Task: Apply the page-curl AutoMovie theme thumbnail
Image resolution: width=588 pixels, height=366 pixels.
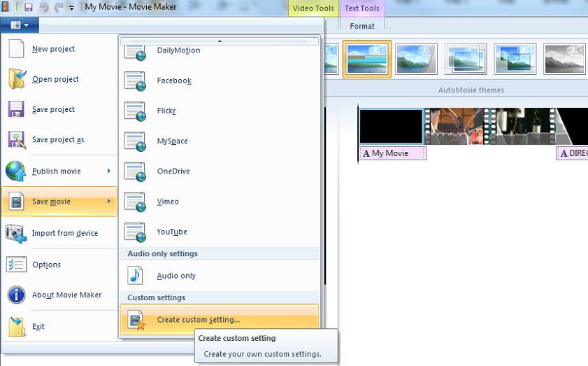Action: point(416,59)
